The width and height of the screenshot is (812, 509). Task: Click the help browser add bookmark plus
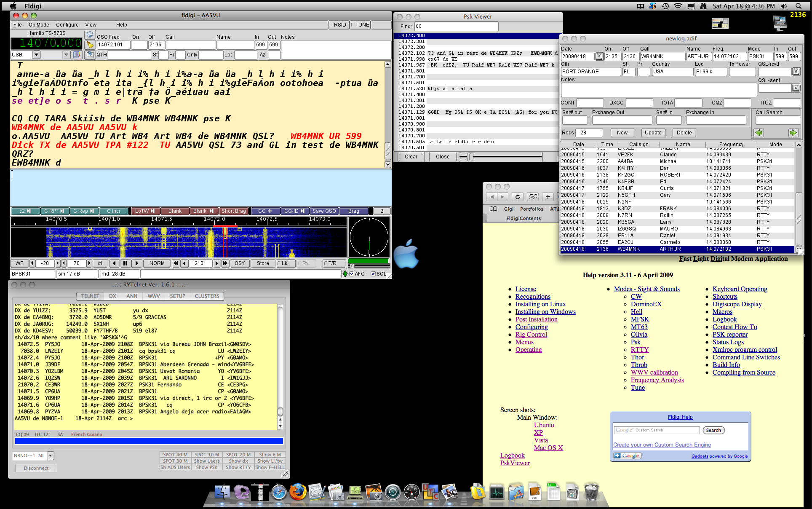(x=548, y=197)
